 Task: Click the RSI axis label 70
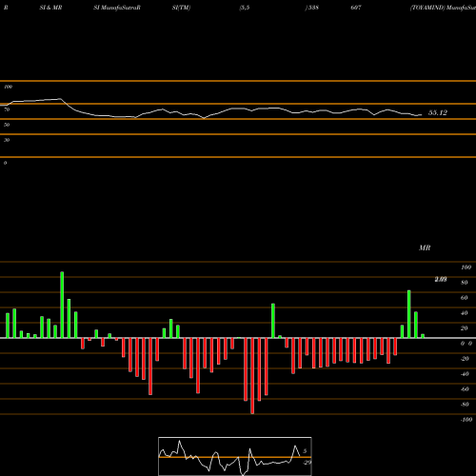coord(7,109)
